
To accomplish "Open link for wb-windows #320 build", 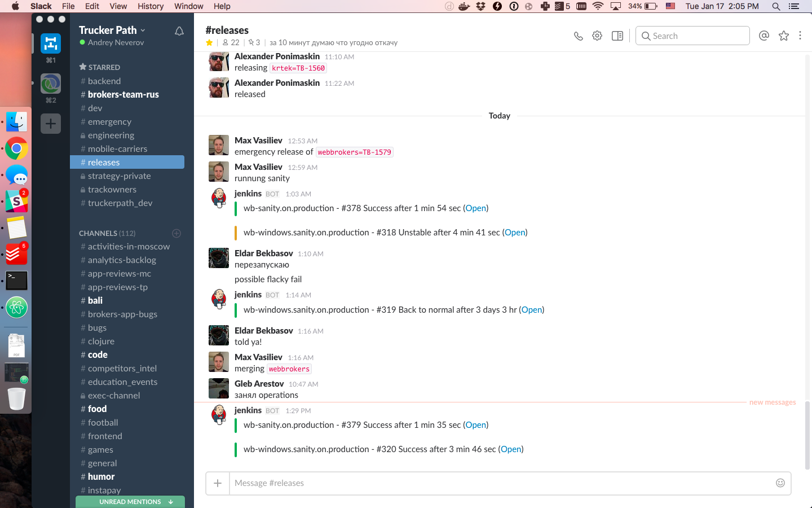I will (511, 449).
